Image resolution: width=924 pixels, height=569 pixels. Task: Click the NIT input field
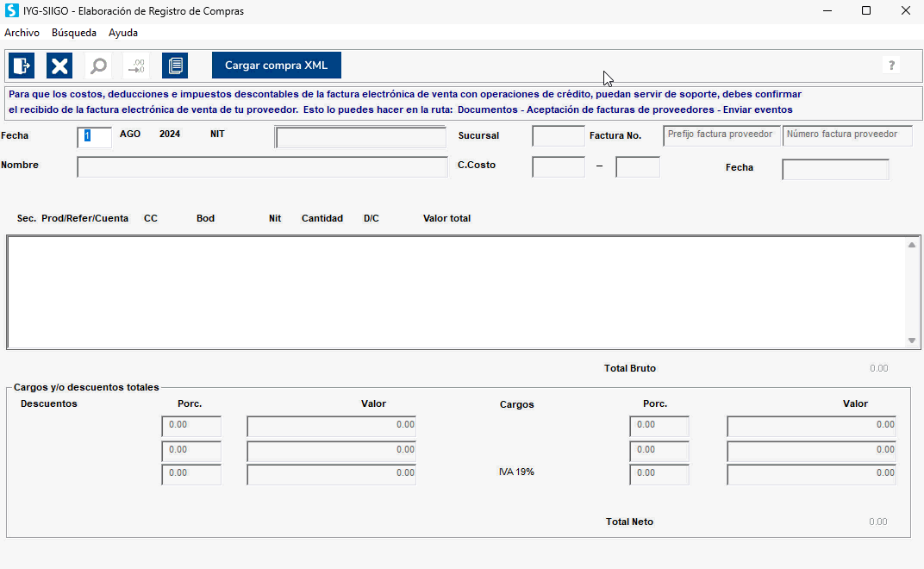pyautogui.click(x=360, y=137)
